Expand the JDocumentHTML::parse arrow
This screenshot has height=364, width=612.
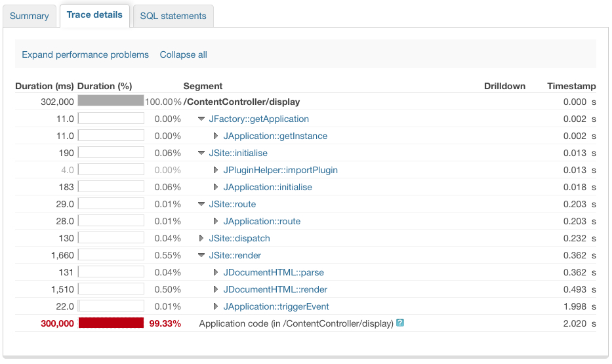click(216, 273)
